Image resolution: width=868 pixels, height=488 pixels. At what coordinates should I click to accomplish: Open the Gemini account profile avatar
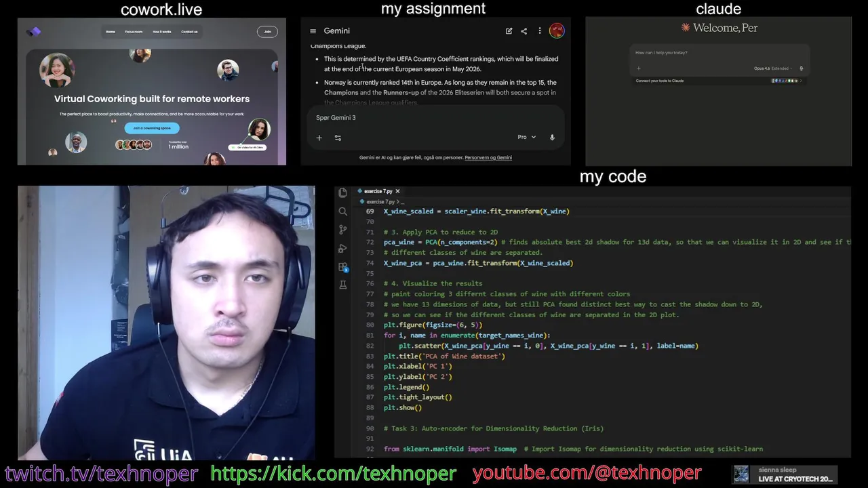(557, 30)
